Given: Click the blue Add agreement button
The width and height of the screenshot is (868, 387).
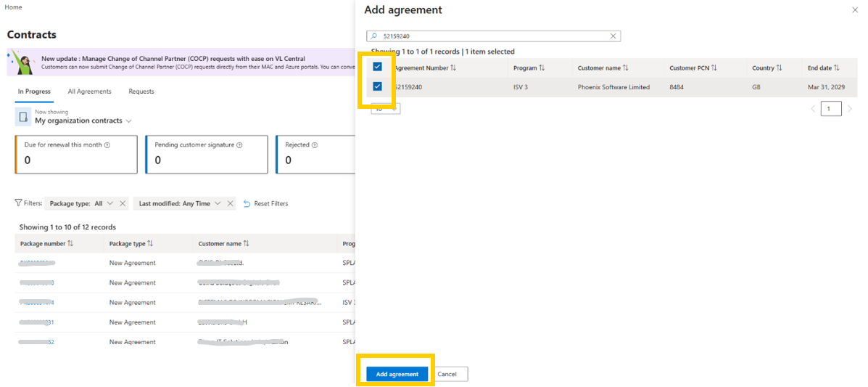Looking at the screenshot, I should [x=397, y=374].
